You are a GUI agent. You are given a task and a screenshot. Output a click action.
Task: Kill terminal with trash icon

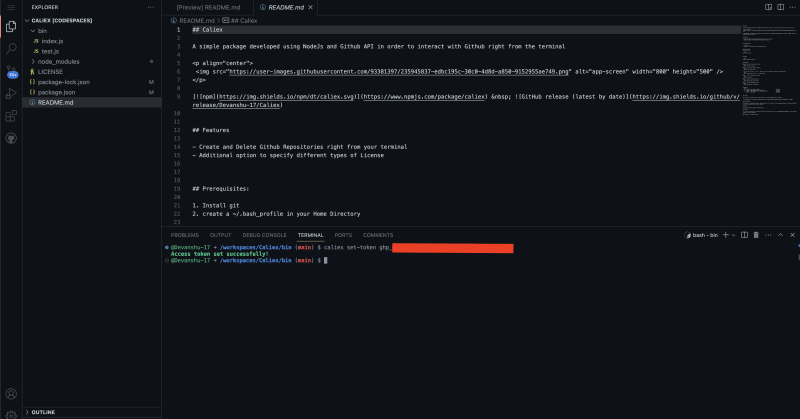click(x=756, y=235)
